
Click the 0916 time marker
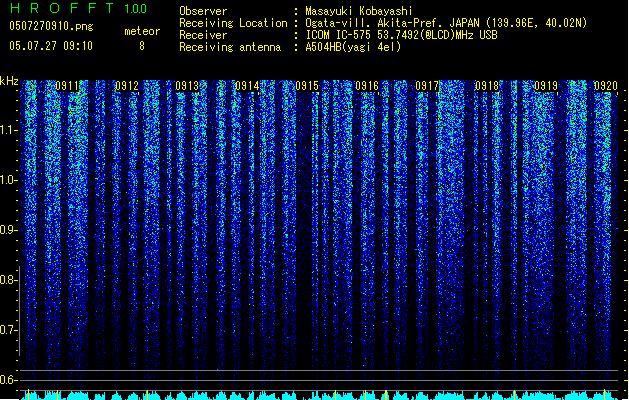click(x=367, y=86)
